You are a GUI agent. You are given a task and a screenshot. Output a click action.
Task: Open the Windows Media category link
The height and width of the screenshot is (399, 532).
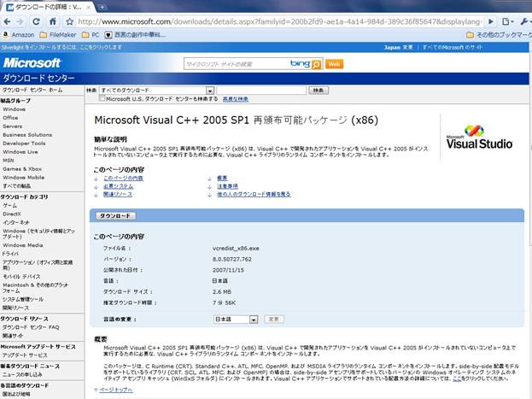point(23,245)
